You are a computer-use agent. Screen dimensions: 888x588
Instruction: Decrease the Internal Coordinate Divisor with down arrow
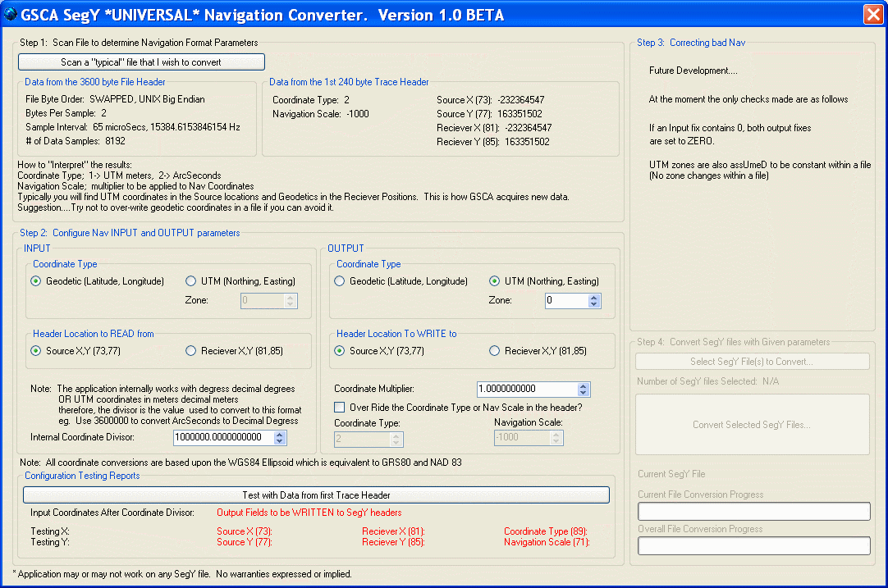(x=279, y=441)
